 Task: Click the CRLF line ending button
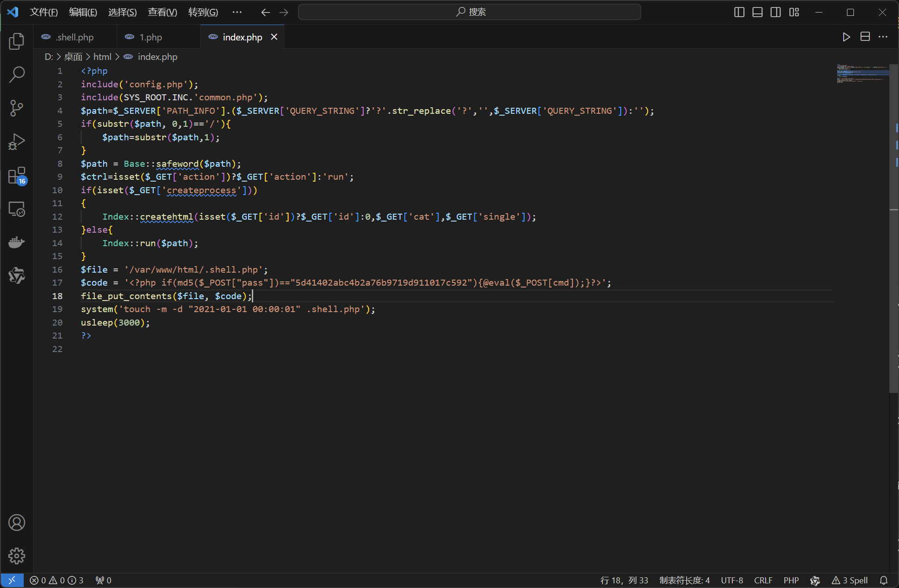click(763, 580)
